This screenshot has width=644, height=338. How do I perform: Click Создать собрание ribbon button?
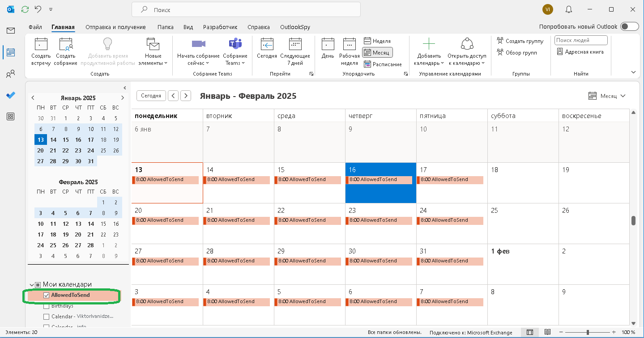[65, 51]
